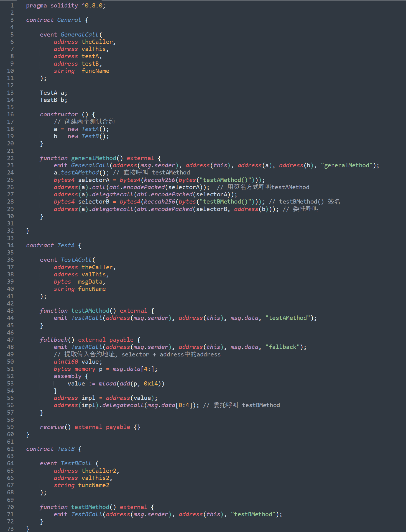Click 'impl' variable declaration on line 55
The height and width of the screenshot is (532, 406).
pyautogui.click(x=88, y=398)
